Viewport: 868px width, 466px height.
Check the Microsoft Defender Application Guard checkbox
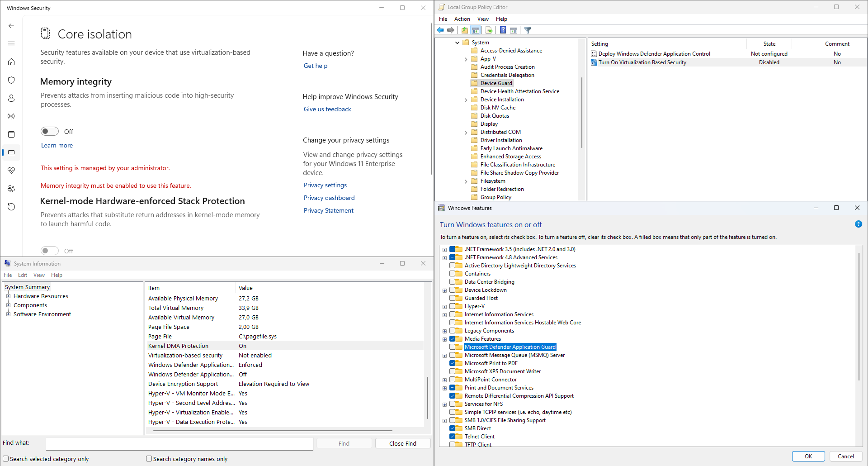[x=453, y=347]
